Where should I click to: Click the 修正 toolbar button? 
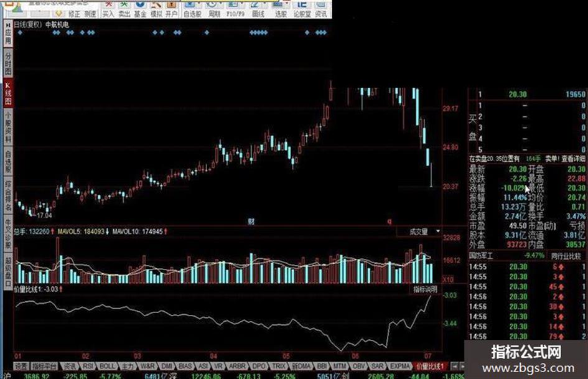(74, 14)
